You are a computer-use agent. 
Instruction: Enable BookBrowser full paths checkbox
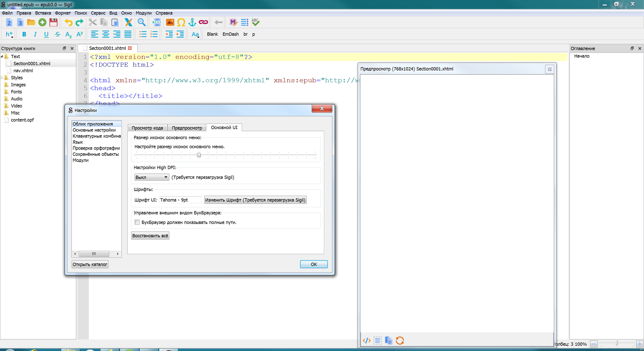[x=137, y=222]
